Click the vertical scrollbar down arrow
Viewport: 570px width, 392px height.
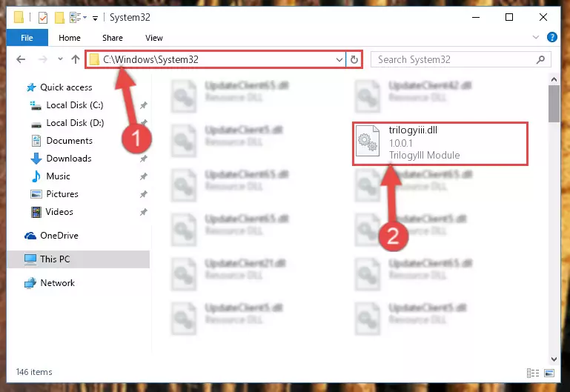(554, 359)
